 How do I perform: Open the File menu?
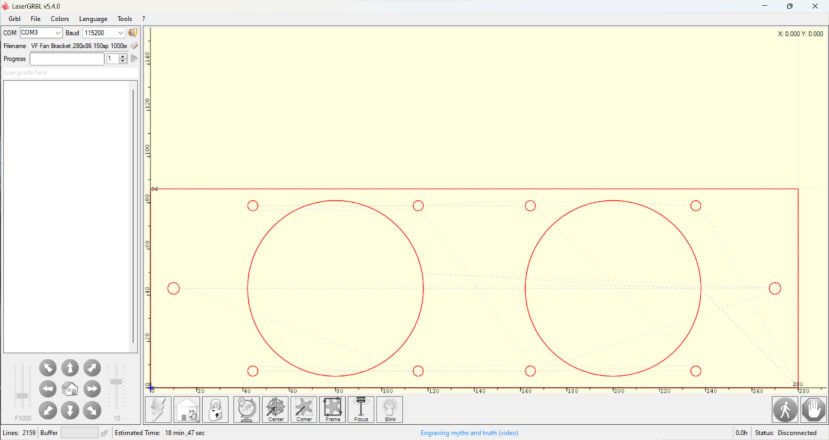[x=35, y=19]
